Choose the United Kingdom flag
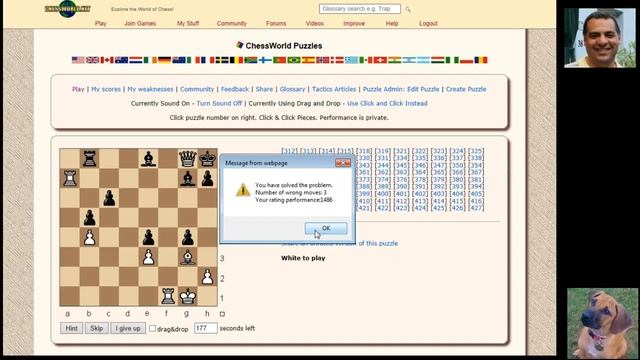Screen dimensions: 640x360 click(92, 60)
